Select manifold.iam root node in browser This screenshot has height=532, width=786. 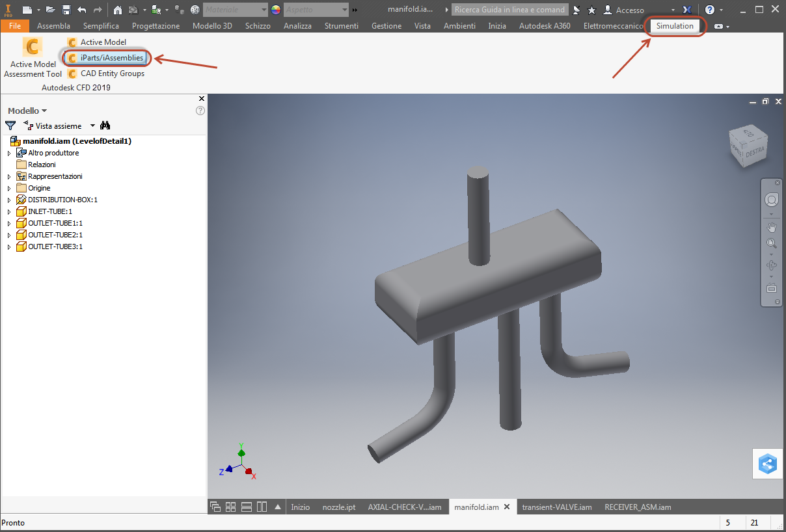coord(71,141)
